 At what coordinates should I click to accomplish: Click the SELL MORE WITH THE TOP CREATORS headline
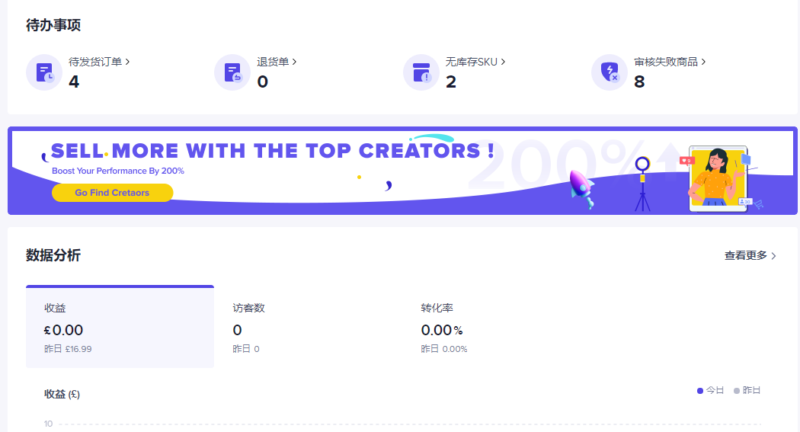click(272, 151)
